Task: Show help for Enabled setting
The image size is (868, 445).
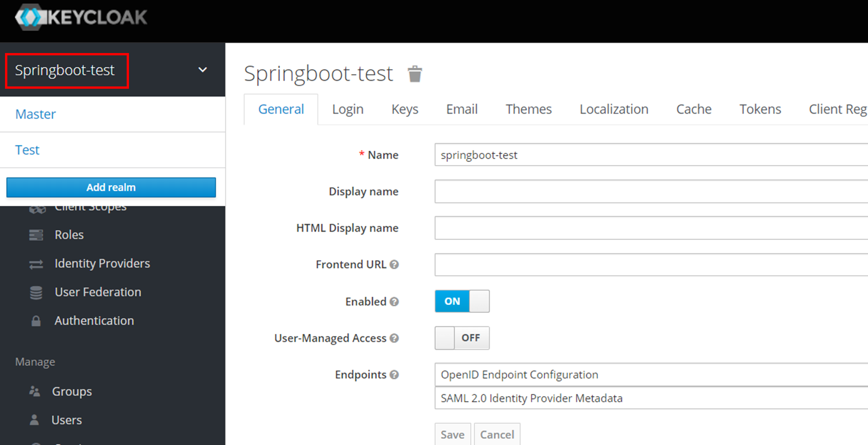Action: (394, 301)
